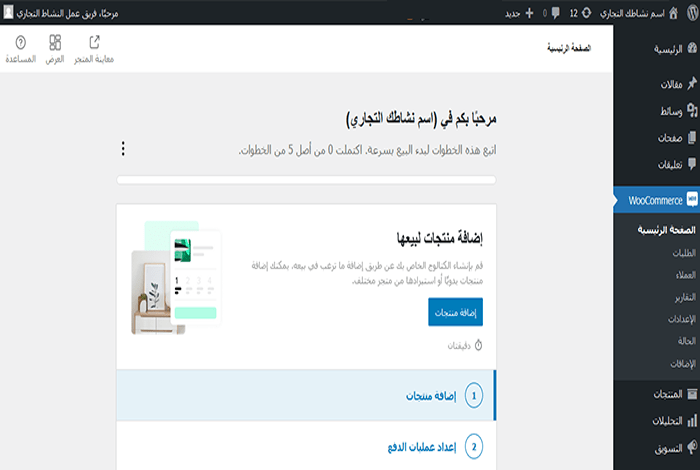Click the dashboard gauge icon beside الرئيسية
This screenshot has height=470, width=700.
click(692, 47)
